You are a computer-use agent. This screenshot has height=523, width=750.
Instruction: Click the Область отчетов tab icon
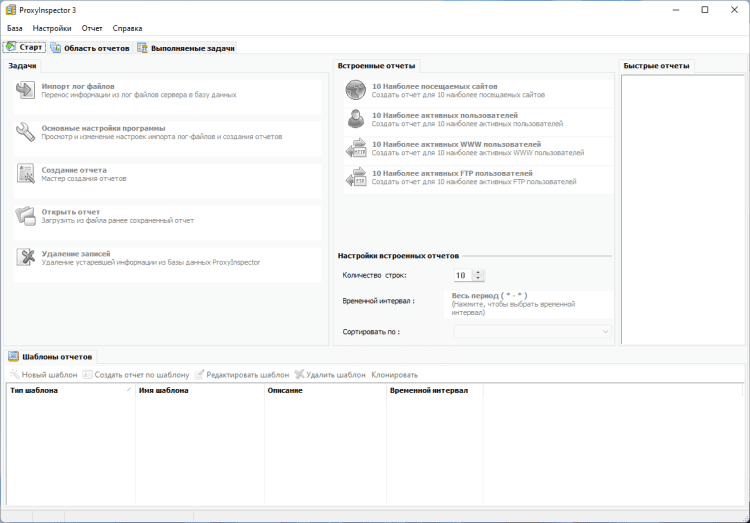(x=56, y=48)
